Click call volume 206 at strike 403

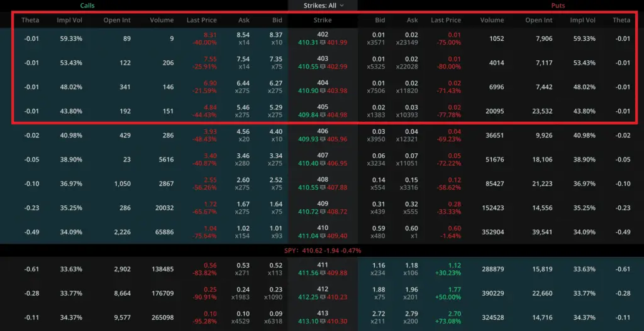coord(167,63)
